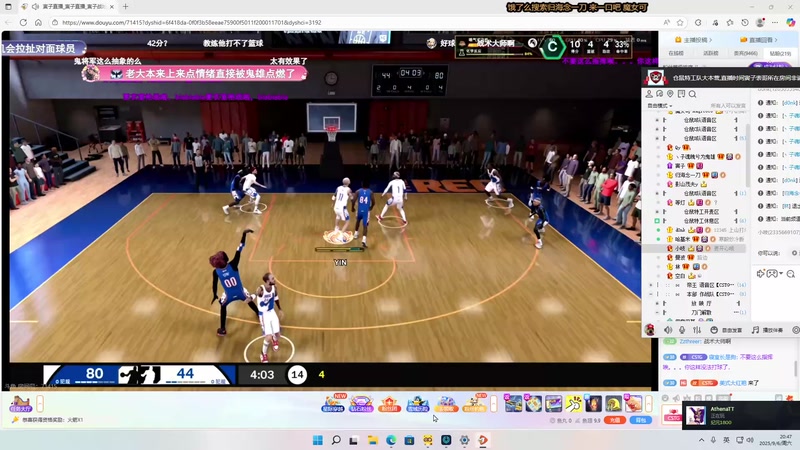Screen dimensions: 800x450
Task: Click the AthenaTT notification popup
Action: (741, 415)
